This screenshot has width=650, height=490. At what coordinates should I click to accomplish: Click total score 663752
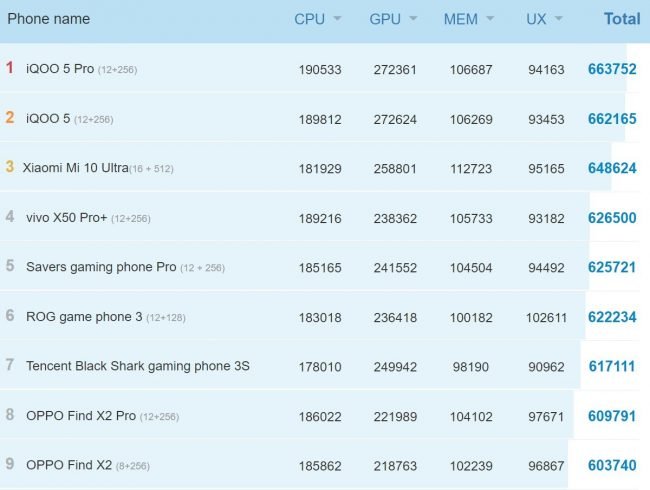612,69
